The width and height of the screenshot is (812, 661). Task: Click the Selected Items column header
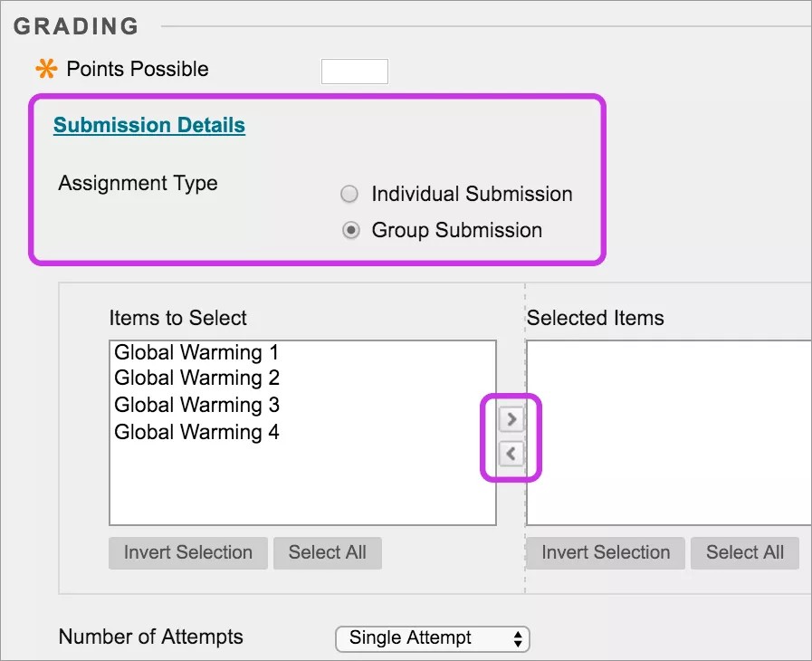click(596, 318)
